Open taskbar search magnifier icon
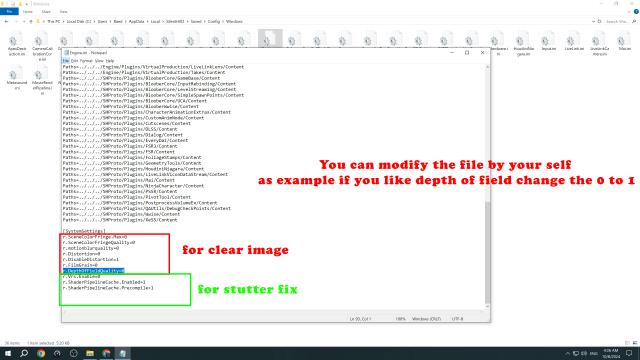This screenshot has height=360, width=640. (x=24, y=353)
